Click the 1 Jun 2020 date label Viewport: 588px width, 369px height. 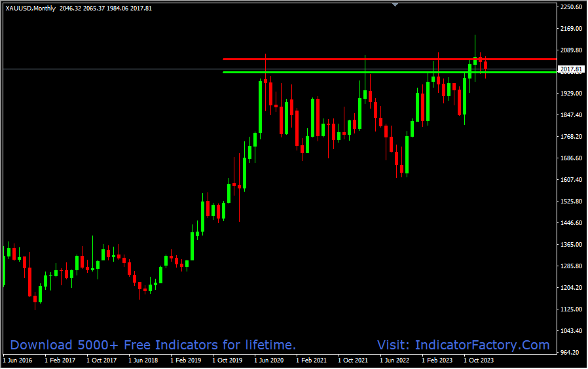click(x=269, y=360)
